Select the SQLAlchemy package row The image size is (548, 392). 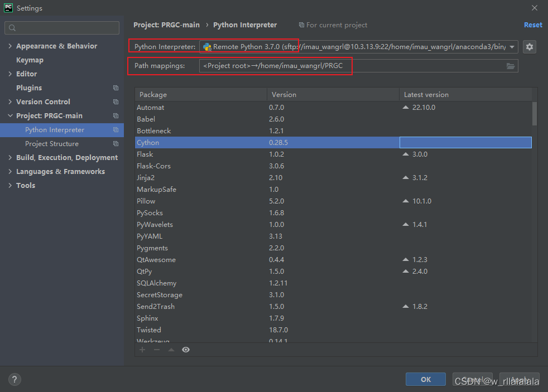tap(333, 283)
